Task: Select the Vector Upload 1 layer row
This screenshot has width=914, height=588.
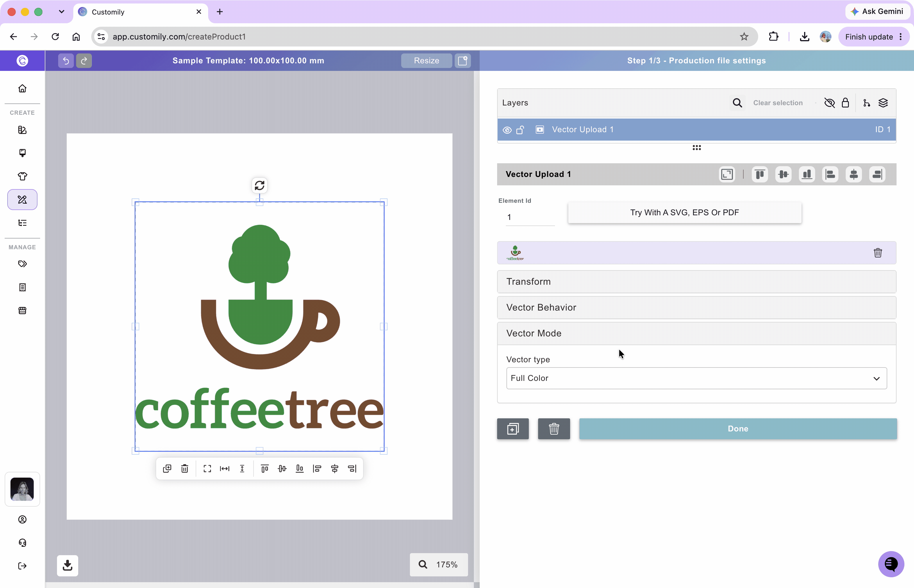Action: point(696,130)
